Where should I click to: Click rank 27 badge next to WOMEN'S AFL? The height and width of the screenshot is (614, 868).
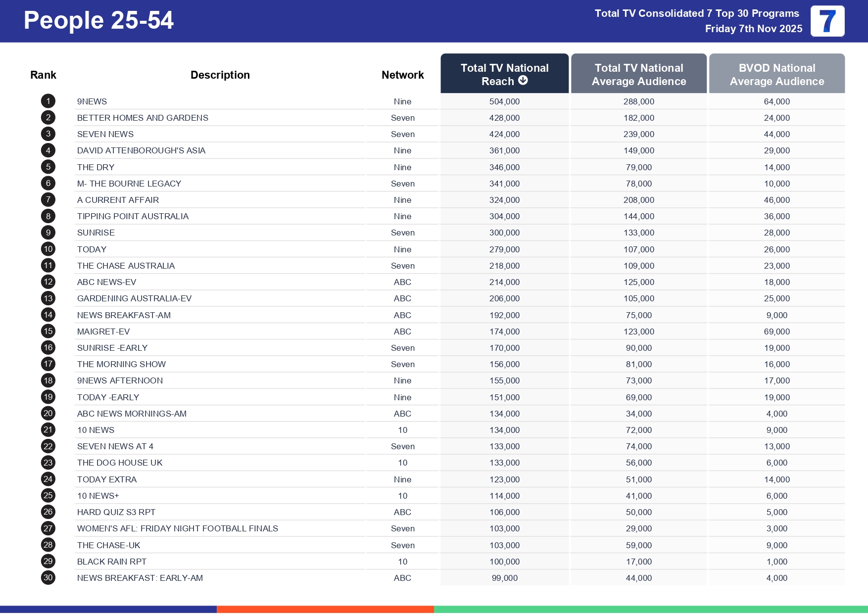click(x=48, y=528)
